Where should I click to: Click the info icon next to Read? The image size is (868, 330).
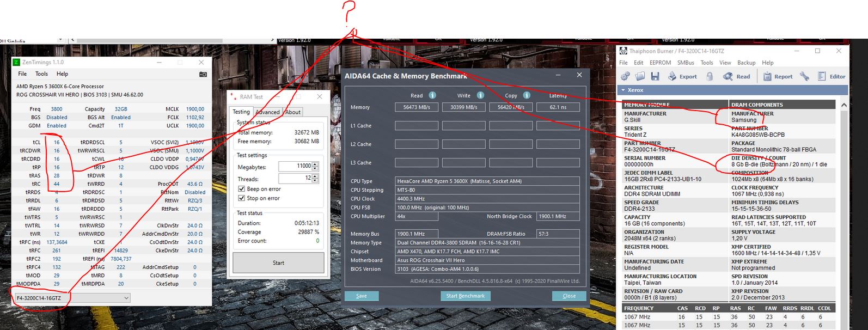point(432,95)
